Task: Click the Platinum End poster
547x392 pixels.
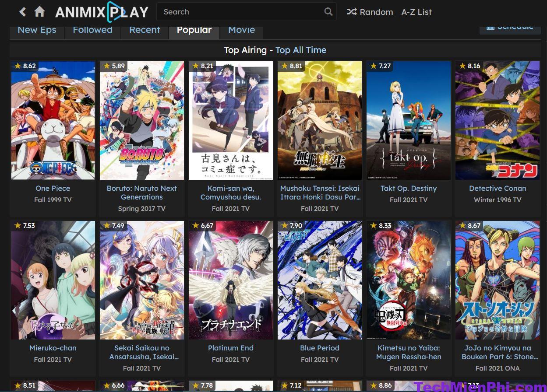Action: [x=231, y=280]
